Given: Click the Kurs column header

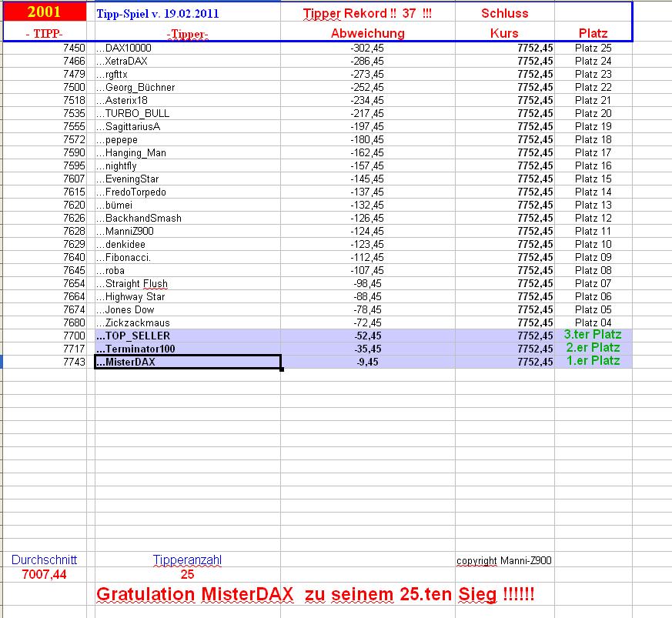Looking at the screenshot, I should click(504, 33).
